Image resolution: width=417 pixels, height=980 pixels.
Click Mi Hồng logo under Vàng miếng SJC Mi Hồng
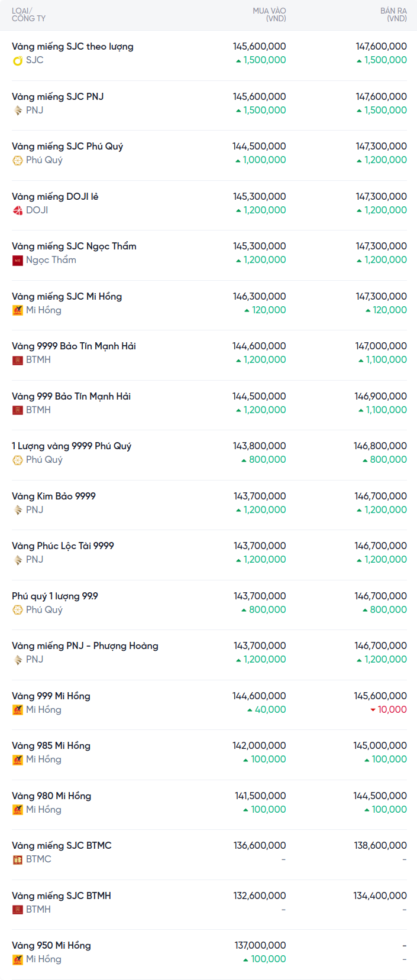tap(18, 310)
